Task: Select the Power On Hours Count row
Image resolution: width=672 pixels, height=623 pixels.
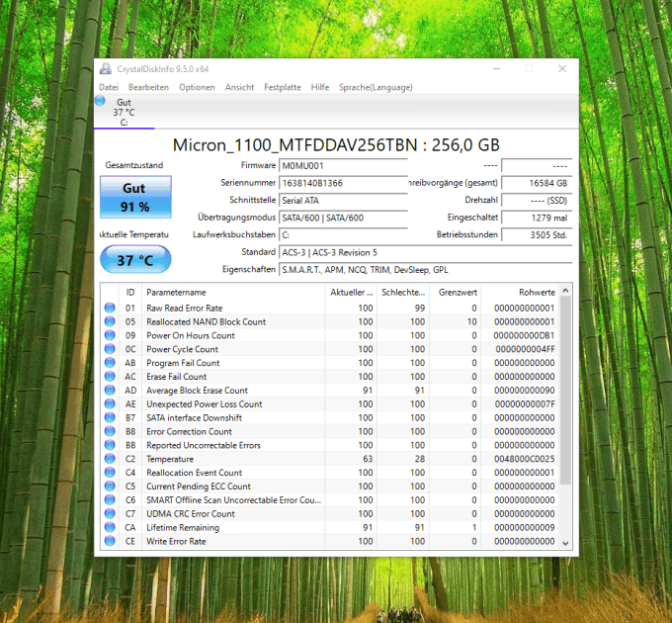Action: tap(326, 336)
